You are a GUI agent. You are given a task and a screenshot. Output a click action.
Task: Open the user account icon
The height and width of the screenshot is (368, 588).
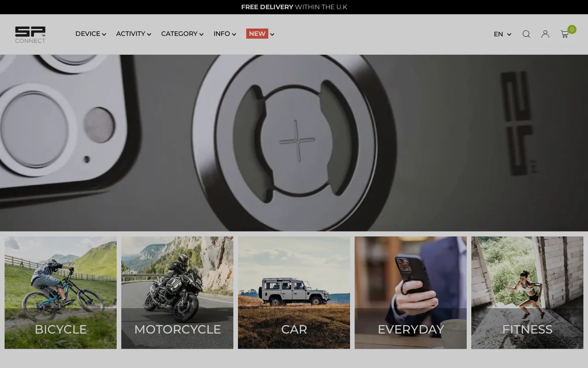click(545, 34)
